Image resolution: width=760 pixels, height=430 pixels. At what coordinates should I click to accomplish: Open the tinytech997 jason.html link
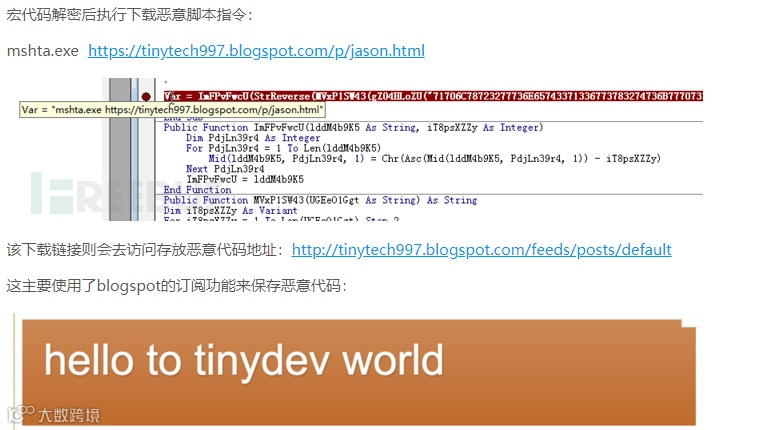pos(256,50)
